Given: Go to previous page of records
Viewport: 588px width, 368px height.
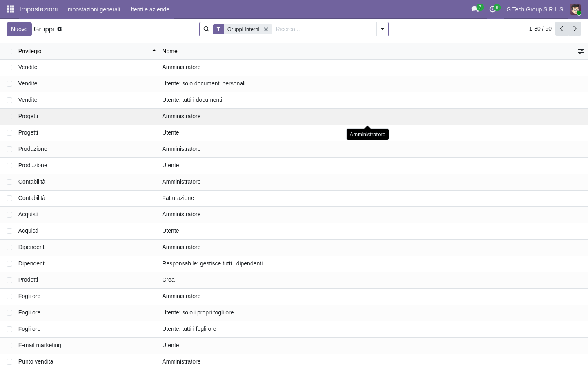Looking at the screenshot, I should point(561,29).
